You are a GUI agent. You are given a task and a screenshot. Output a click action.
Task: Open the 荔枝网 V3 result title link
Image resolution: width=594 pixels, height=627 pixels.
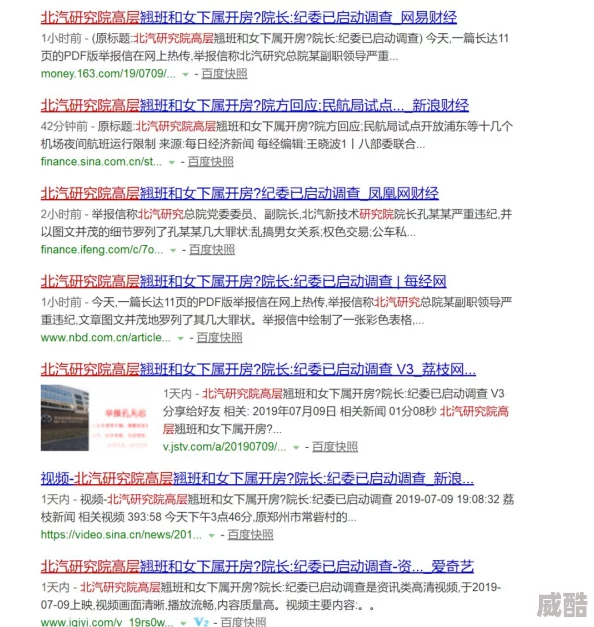pos(258,369)
